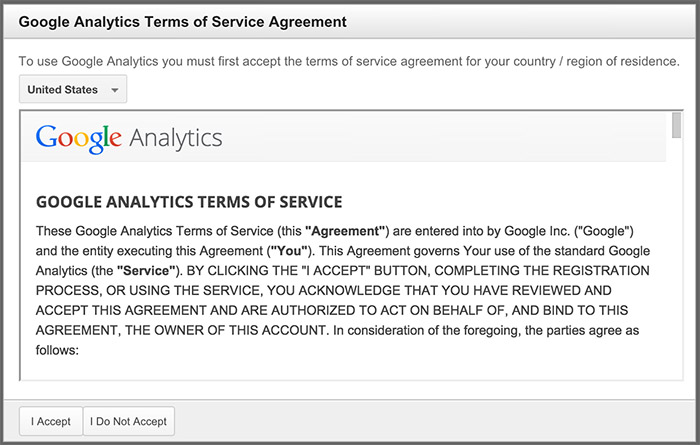Click the country of residence instruction sentence
700x445 pixels.
[x=349, y=62]
